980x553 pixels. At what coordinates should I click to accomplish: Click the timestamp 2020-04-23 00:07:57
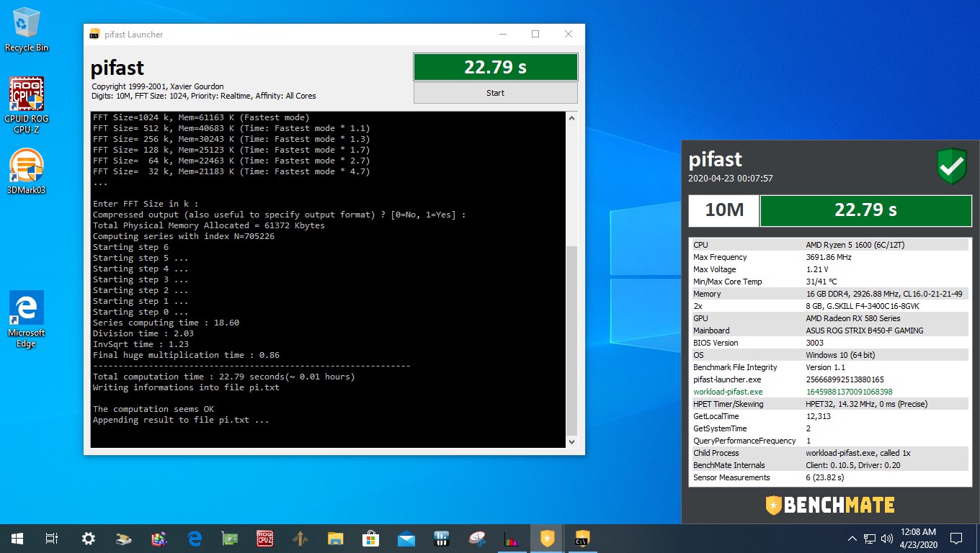point(731,179)
